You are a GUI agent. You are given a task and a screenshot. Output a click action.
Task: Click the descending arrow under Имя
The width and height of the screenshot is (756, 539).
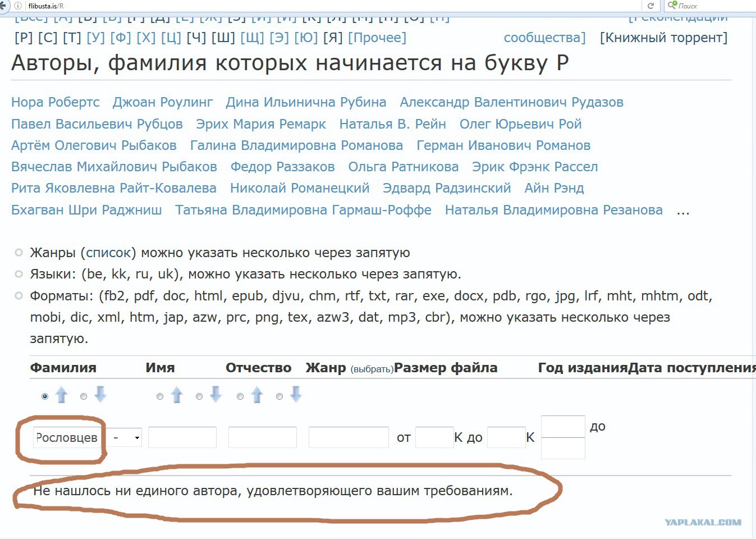(x=216, y=394)
